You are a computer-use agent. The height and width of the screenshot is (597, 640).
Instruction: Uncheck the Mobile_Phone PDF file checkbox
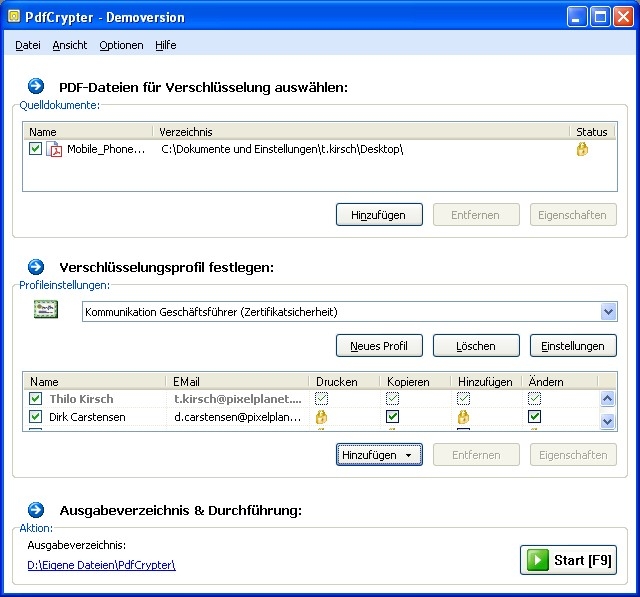pyautogui.click(x=36, y=149)
